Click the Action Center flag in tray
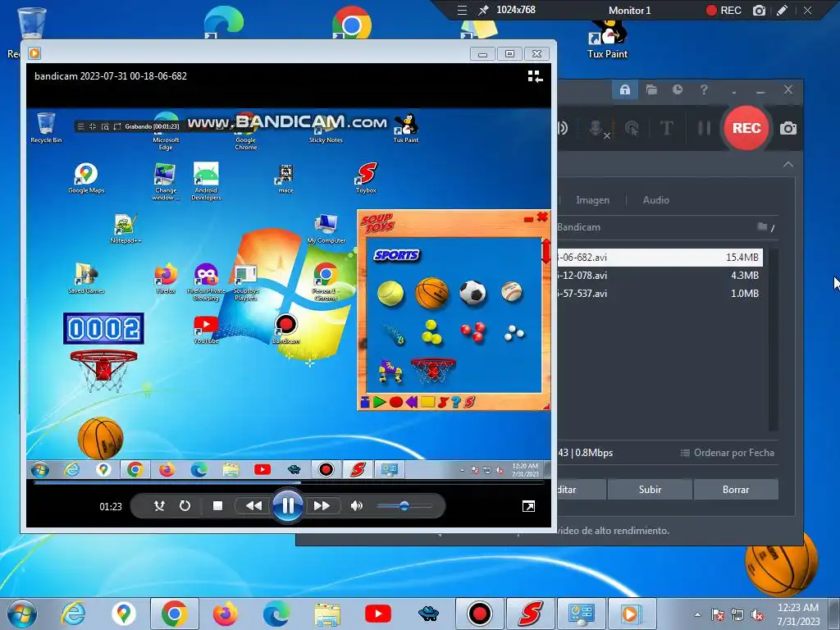Viewport: 840px width, 630px height. pyautogui.click(x=717, y=614)
